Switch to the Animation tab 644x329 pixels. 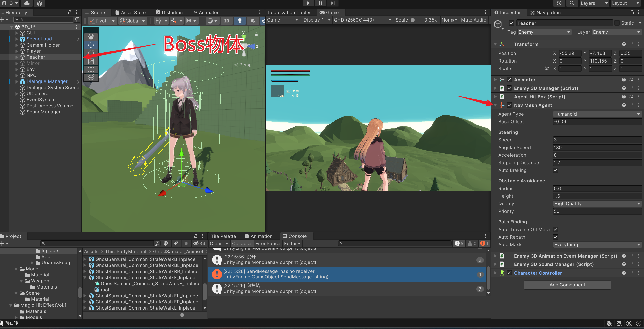coord(260,236)
